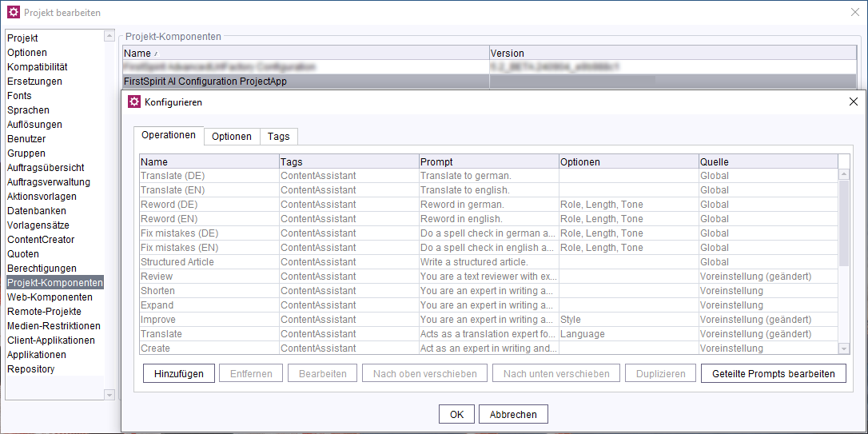Select the Operationen tab
The image size is (868, 434).
click(169, 135)
